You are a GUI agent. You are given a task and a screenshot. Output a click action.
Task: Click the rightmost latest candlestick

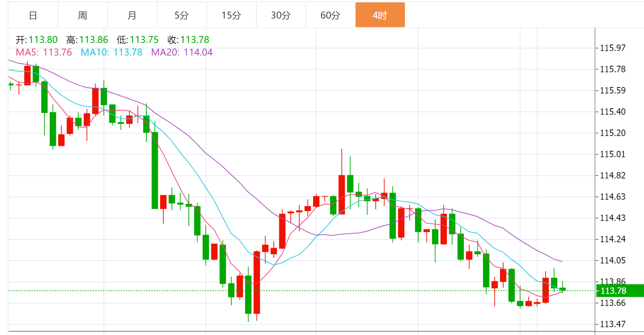[x=563, y=289]
